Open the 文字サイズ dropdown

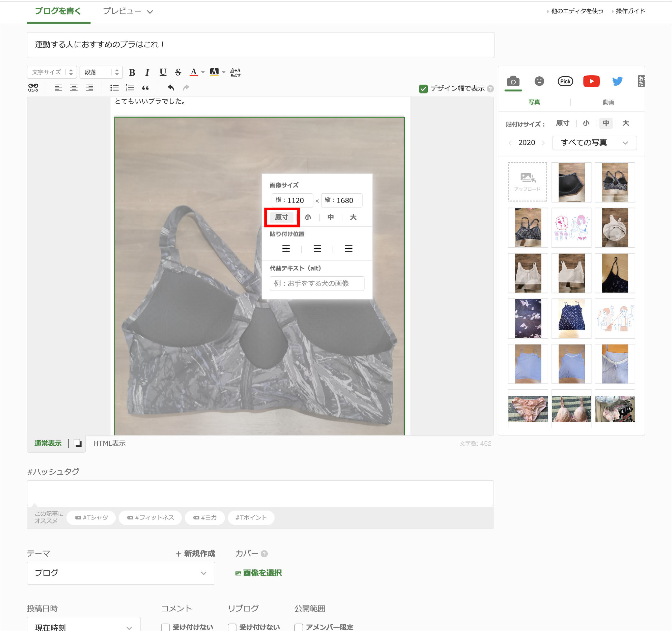tap(52, 72)
